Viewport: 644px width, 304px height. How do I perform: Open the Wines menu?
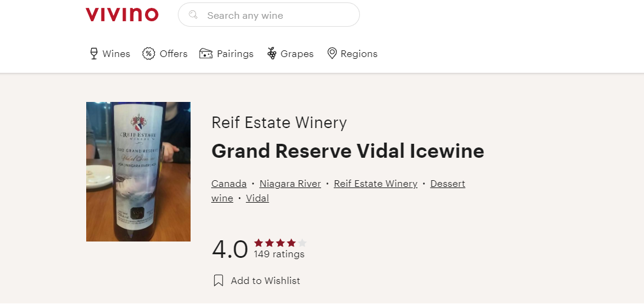pos(116,53)
